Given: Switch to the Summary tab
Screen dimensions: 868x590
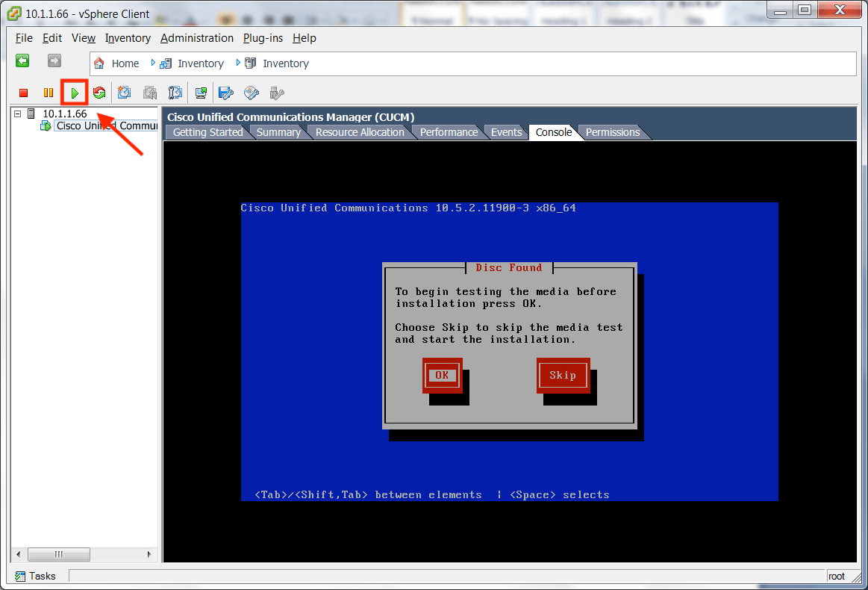Looking at the screenshot, I should 278,132.
